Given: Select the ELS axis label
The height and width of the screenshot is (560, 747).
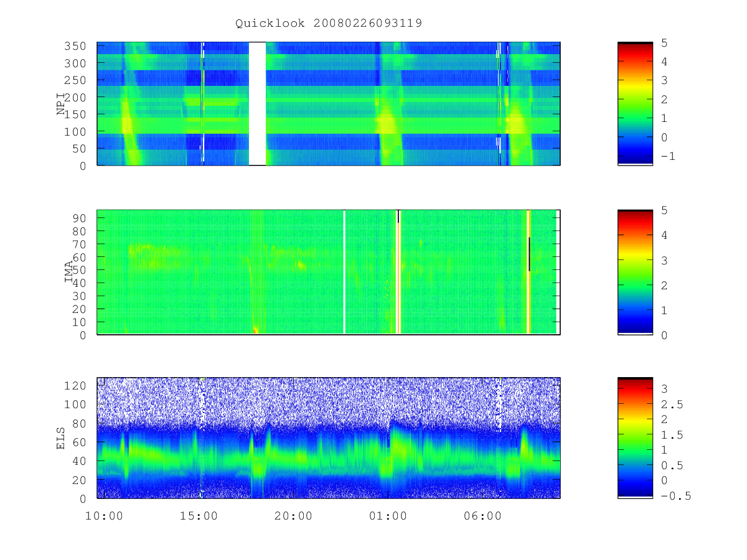Looking at the screenshot, I should [61, 437].
